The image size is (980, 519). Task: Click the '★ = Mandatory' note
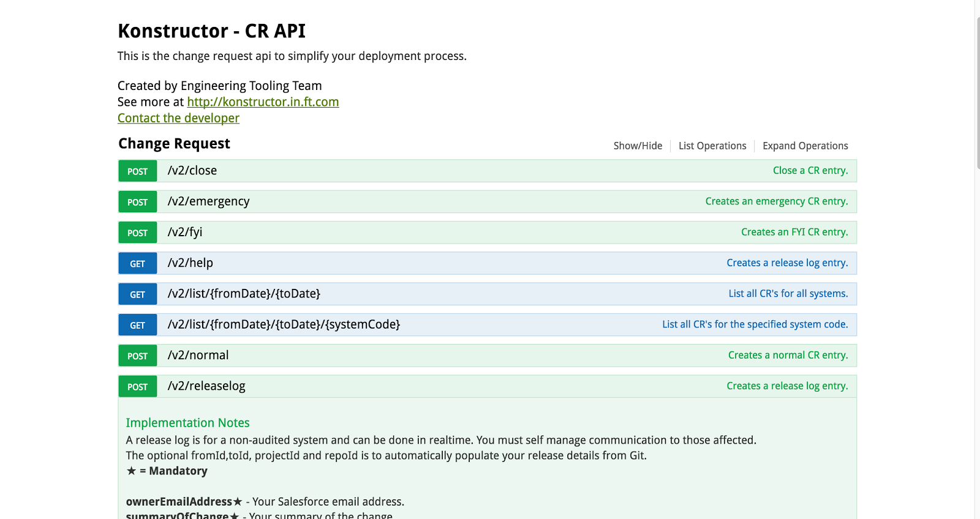pos(167,471)
